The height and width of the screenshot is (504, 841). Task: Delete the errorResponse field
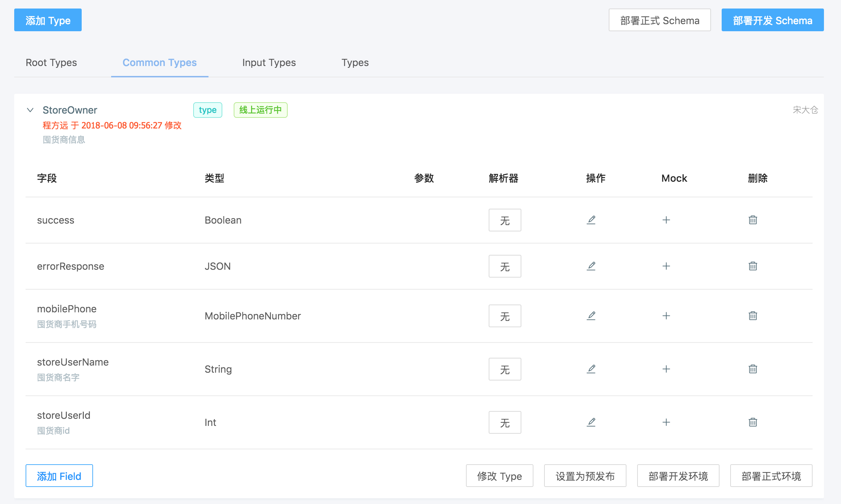coord(753,266)
